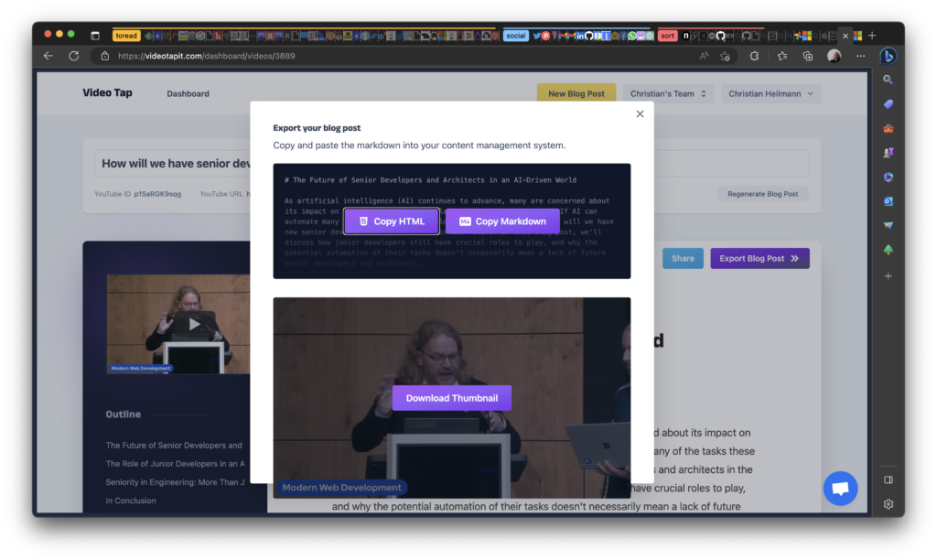The height and width of the screenshot is (560, 937).
Task: Toggle sidebar hide panel icon
Action: 888,479
